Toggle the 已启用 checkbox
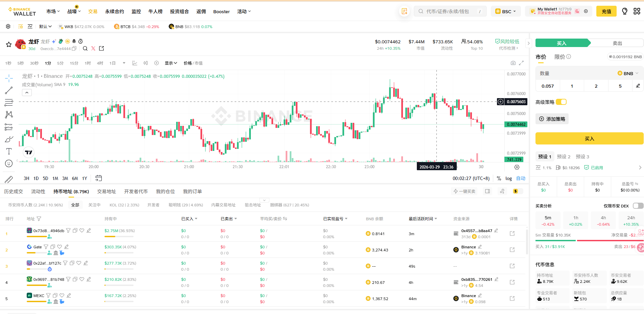Image resolution: width=644 pixels, height=314 pixels. point(587,167)
